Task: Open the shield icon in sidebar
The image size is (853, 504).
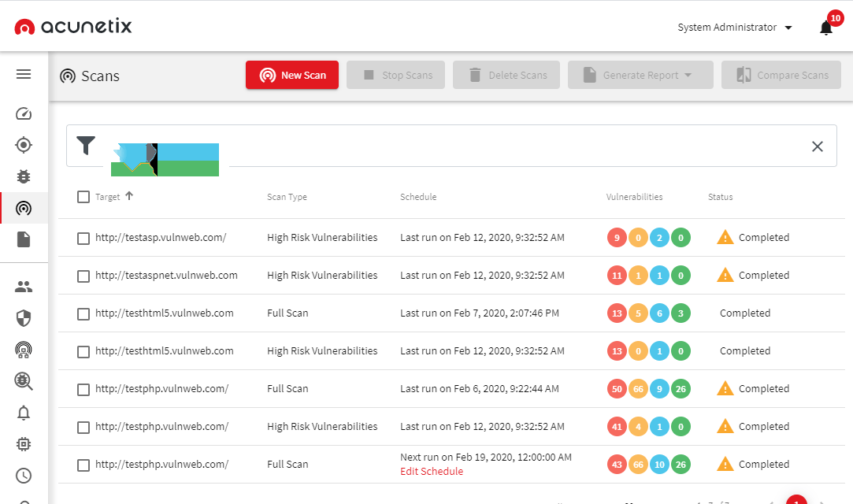Action: 24,318
